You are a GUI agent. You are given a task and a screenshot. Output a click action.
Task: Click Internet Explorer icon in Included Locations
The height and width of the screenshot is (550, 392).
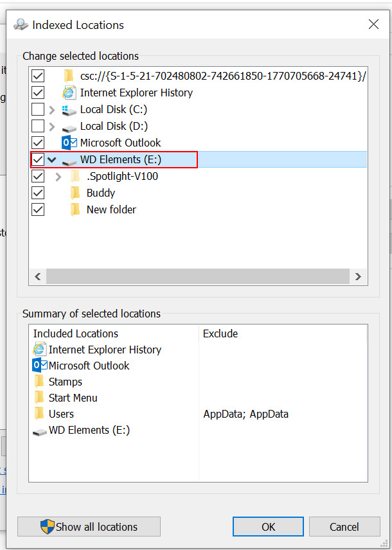click(40, 350)
